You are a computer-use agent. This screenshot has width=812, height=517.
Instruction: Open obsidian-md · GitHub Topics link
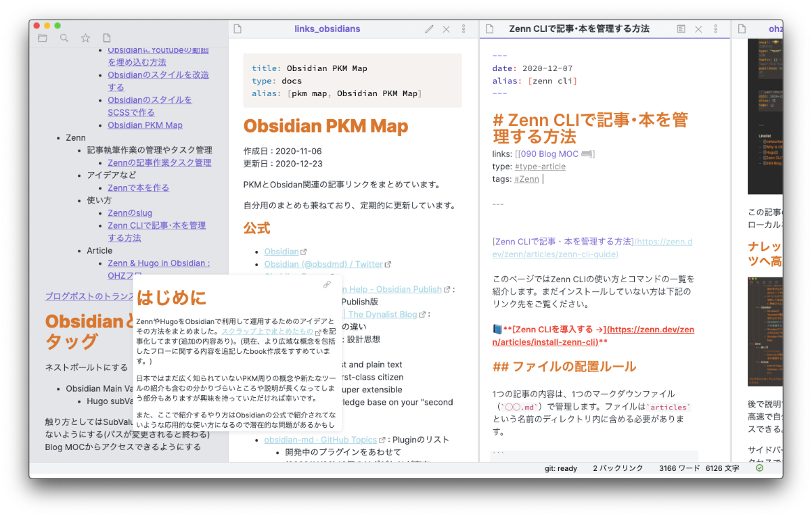321,440
